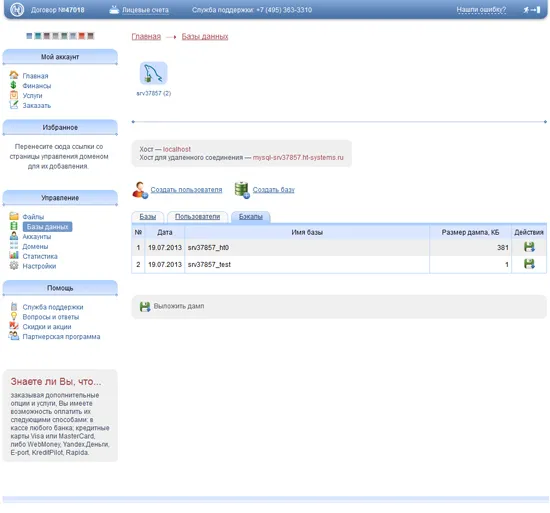
Task: Click the dollar icon beside Финансы
Action: [x=14, y=85]
